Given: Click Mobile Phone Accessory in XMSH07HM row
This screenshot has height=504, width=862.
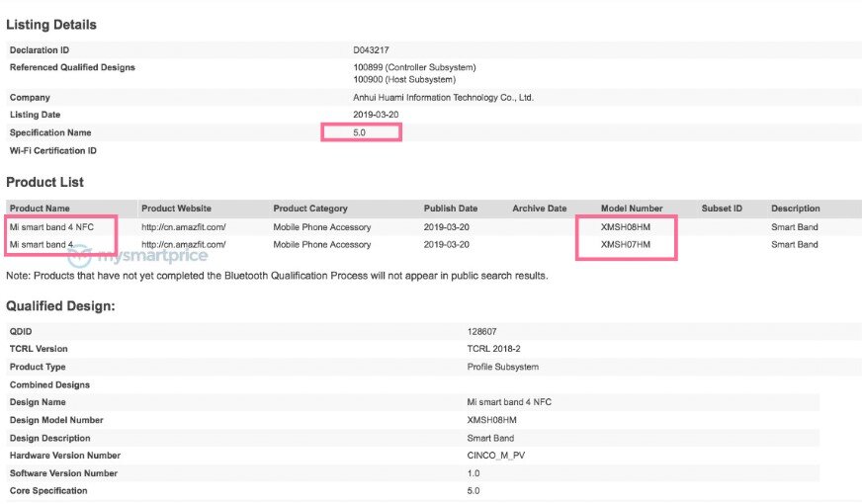Looking at the screenshot, I should click(322, 244).
